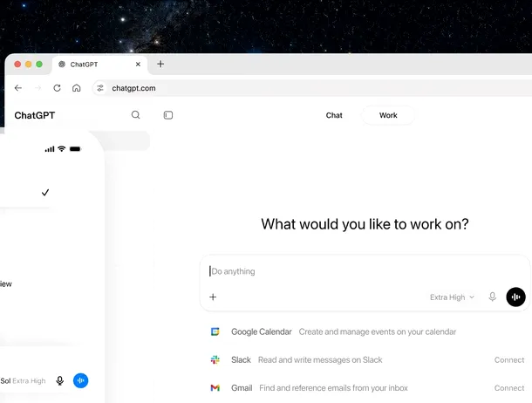This screenshot has width=532, height=403.
Task: Click the Slack icon
Action: click(215, 359)
